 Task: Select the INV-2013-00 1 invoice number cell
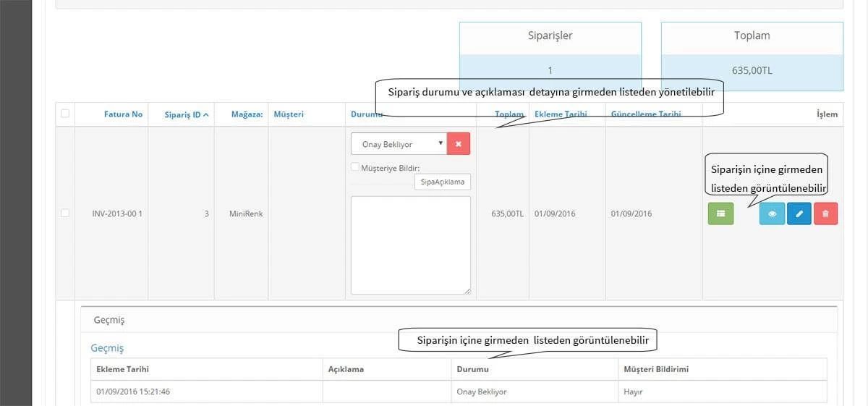click(x=116, y=214)
